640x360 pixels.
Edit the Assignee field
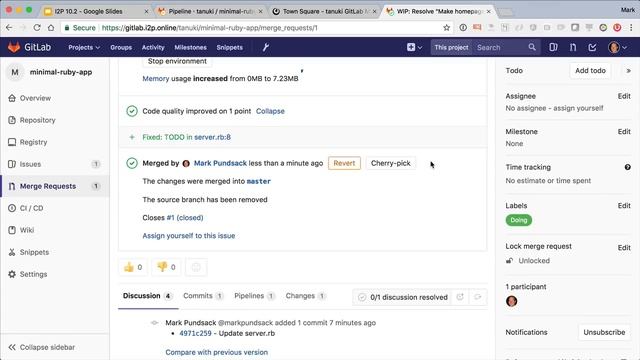tap(624, 96)
